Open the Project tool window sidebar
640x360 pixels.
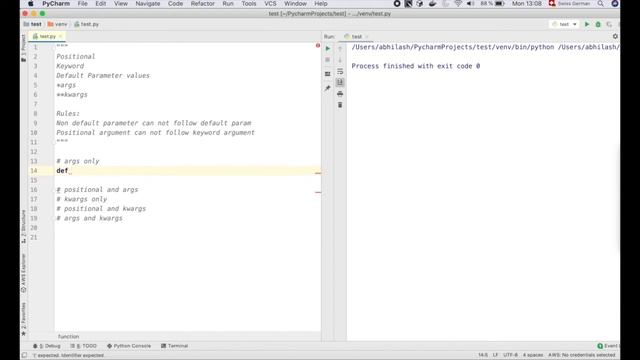(x=24, y=48)
